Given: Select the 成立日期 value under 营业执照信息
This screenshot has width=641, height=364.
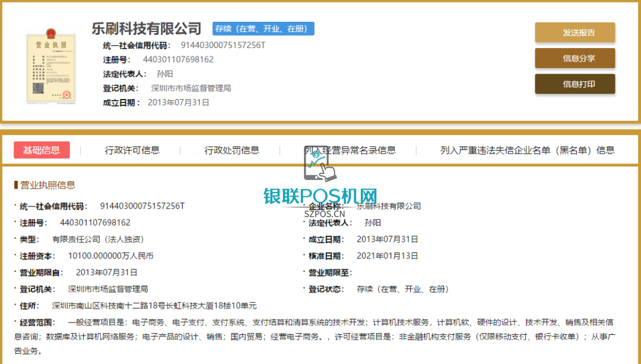Looking at the screenshot, I should 388,240.
